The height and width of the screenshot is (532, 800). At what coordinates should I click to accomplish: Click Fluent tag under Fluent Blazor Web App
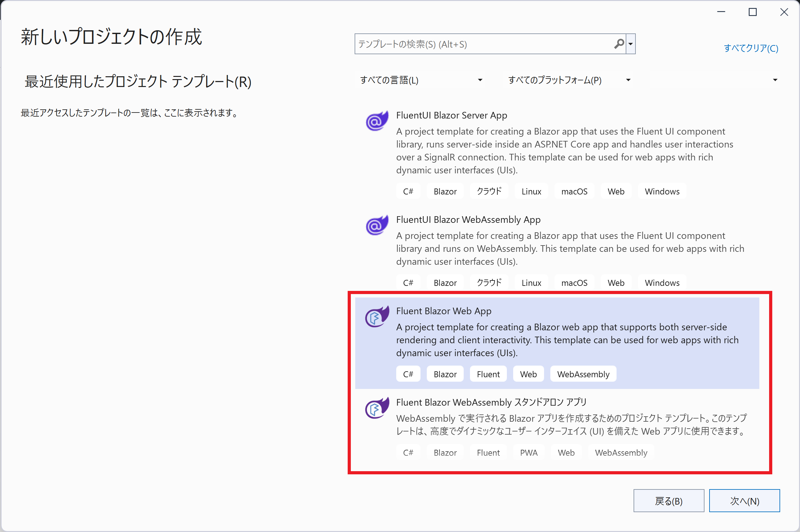point(488,374)
